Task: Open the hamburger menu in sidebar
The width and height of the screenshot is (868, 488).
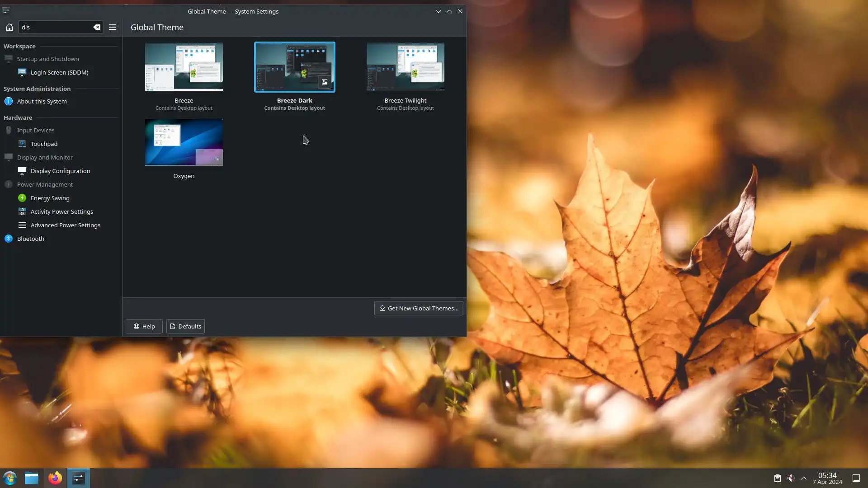Action: [x=113, y=27]
